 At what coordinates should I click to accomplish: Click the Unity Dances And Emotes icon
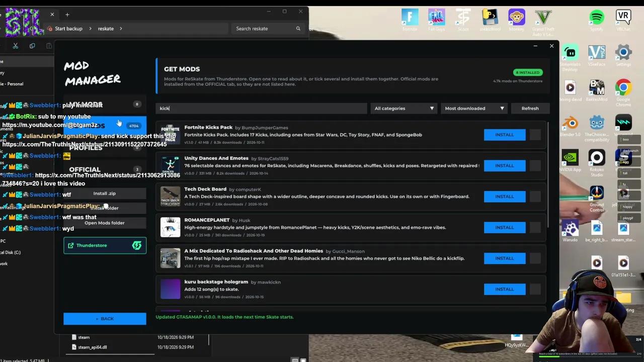coord(170,165)
